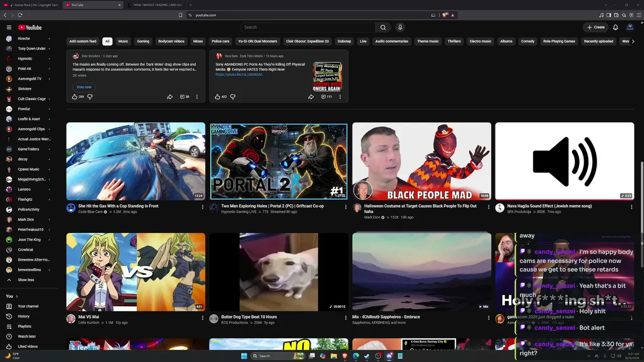Show more topic chips with the right arrow
Image resolution: width=644 pixels, height=362 pixels.
coord(632,41)
